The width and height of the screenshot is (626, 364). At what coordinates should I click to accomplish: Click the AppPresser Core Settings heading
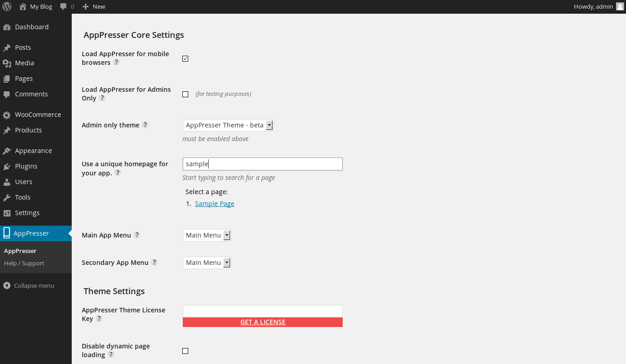tap(134, 35)
